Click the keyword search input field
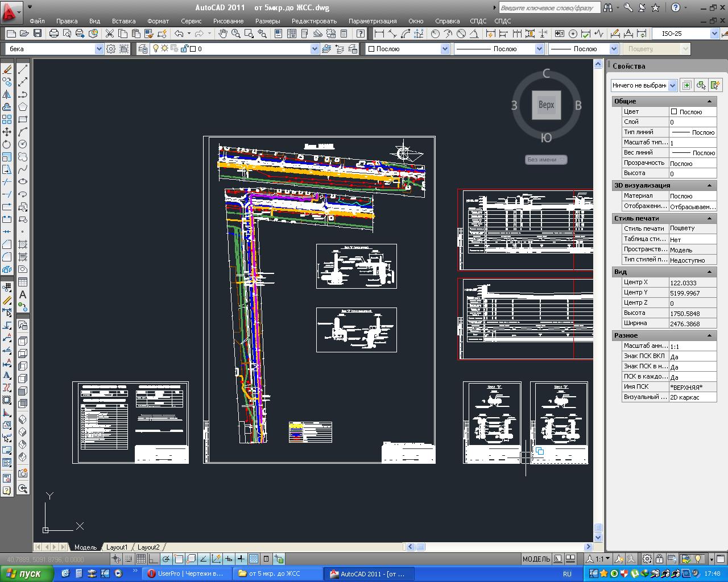Image resolution: width=728 pixels, height=582 pixels. pyautogui.click(x=549, y=8)
